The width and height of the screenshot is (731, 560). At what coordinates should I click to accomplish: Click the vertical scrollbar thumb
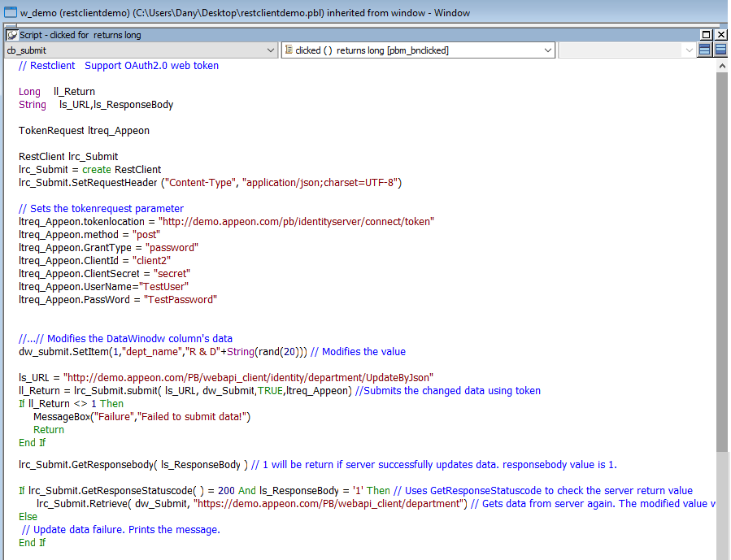(x=722, y=262)
